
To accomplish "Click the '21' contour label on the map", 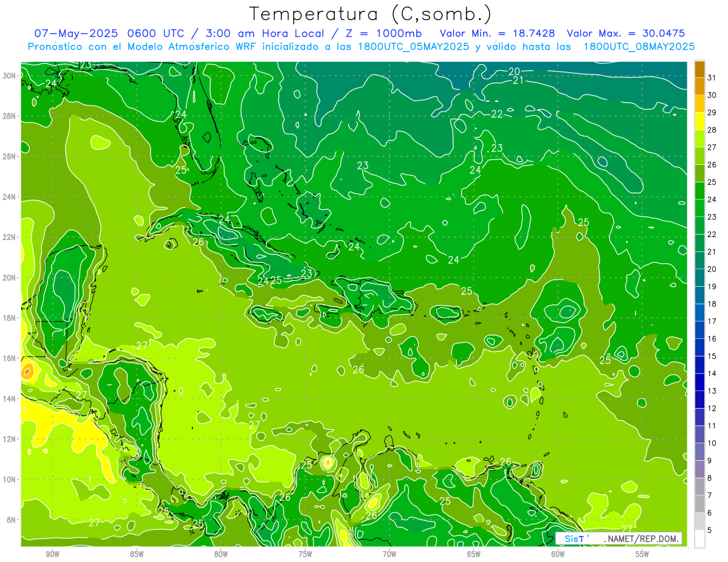I will pyautogui.click(x=519, y=81).
